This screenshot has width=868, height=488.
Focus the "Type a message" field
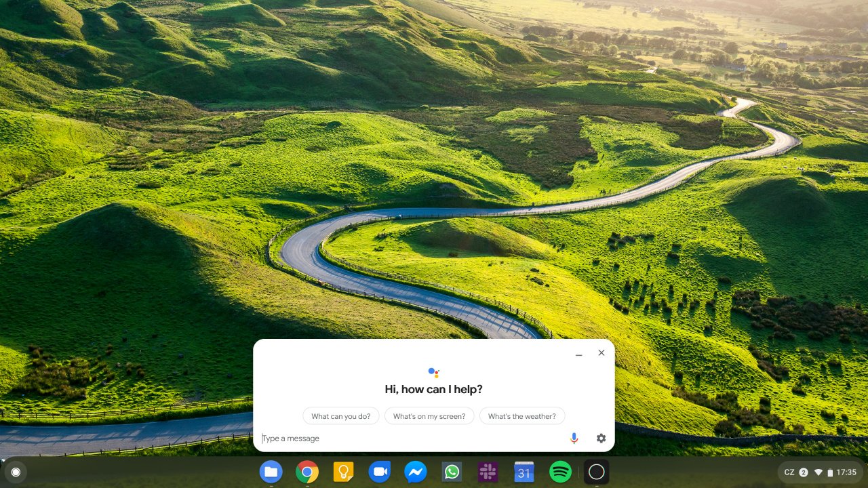pos(412,439)
